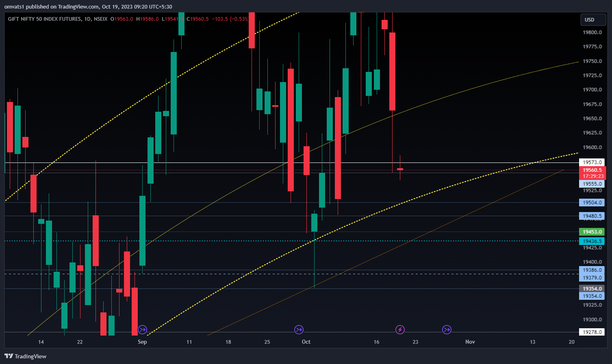This screenshot has height=364, width=612.
Task: Select the white 19278.0 price label
Action: pos(592,332)
